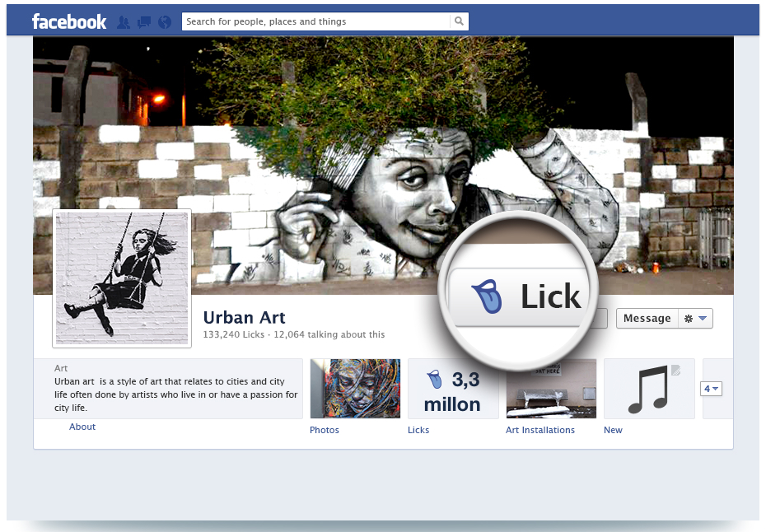Click the tongue icon in Licks tile
Viewport: 766px width, 532px height.
[x=434, y=380]
